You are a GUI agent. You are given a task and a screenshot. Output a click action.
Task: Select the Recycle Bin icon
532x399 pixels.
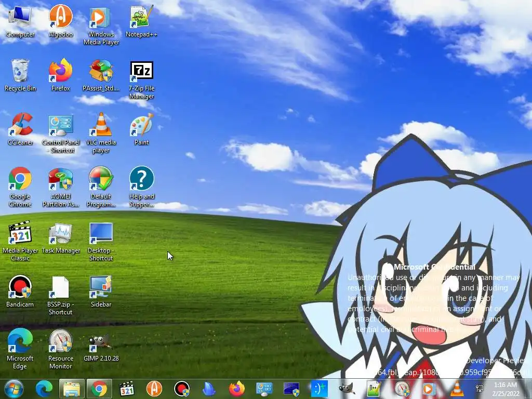(20, 75)
